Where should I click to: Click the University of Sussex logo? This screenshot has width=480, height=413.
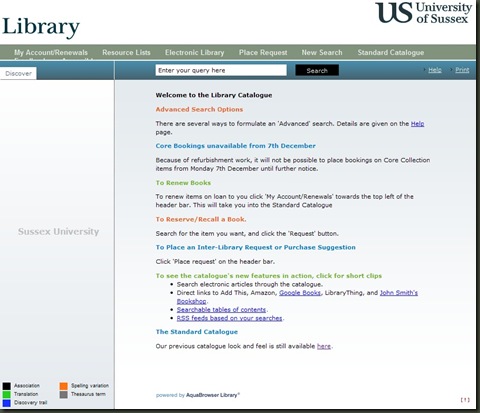(x=423, y=13)
